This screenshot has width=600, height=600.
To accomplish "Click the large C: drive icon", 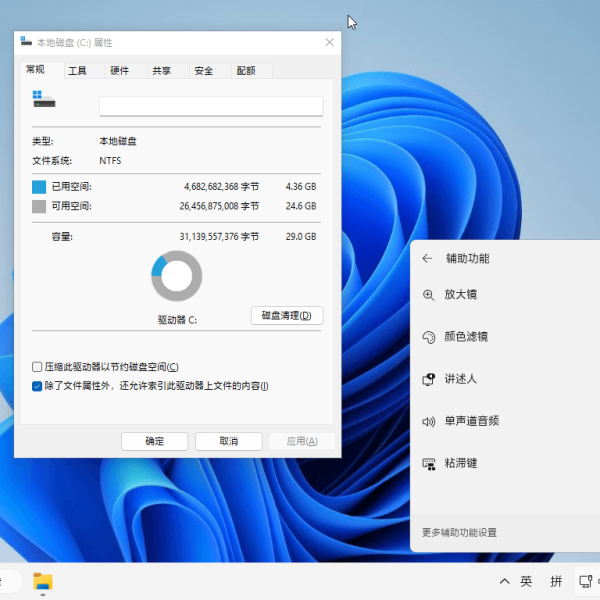I will 44,99.
